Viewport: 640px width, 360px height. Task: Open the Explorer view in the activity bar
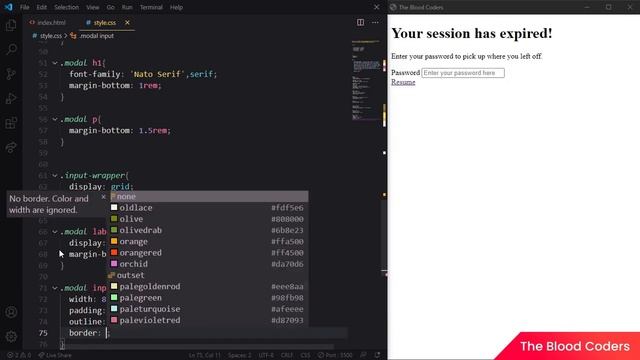point(11,25)
